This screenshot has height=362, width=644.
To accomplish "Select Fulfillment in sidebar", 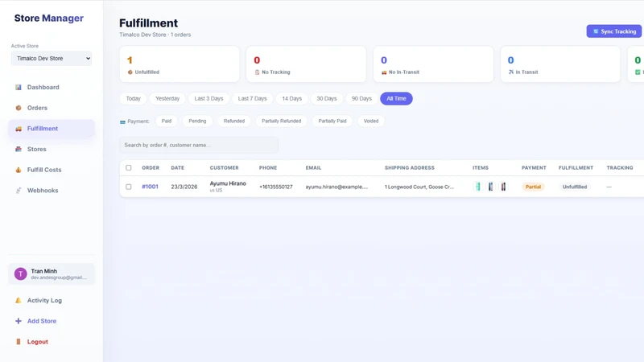I will click(x=52, y=129).
